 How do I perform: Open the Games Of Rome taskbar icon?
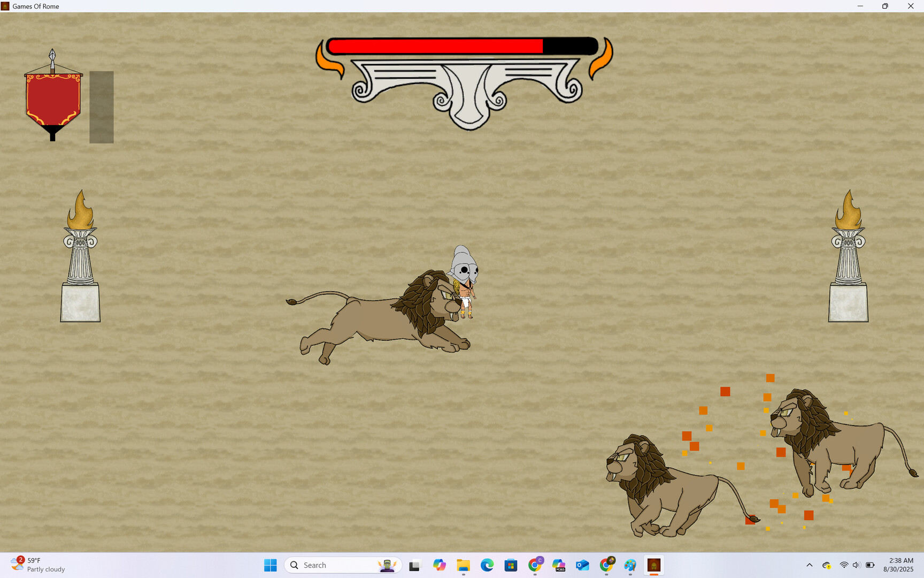[654, 565]
